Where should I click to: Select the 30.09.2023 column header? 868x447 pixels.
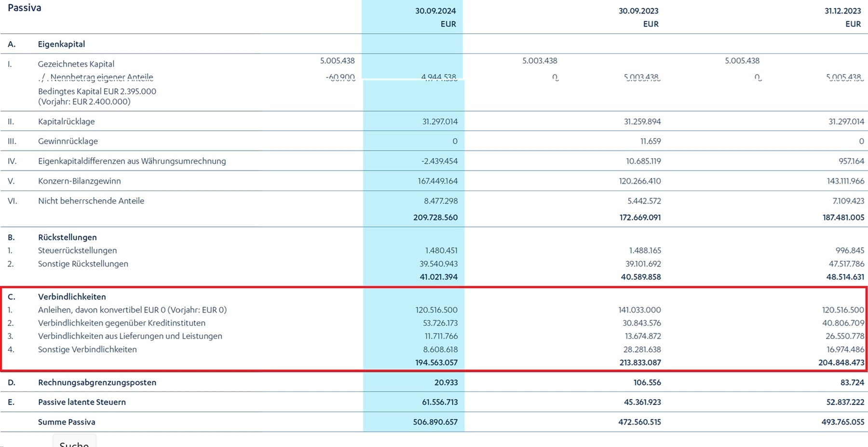click(638, 11)
